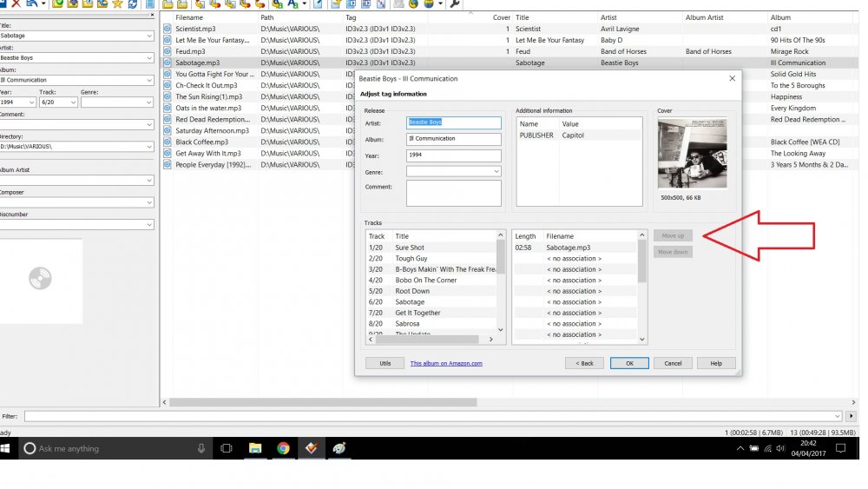This screenshot has width=868, height=489.
Task: Click the red X remove tag icon
Action: [16, 3]
